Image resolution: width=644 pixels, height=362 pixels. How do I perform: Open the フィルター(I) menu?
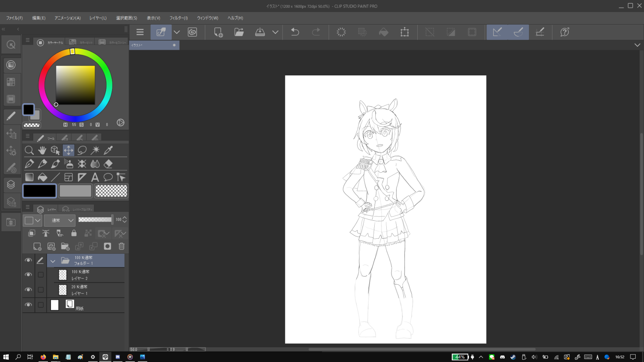tap(178, 18)
